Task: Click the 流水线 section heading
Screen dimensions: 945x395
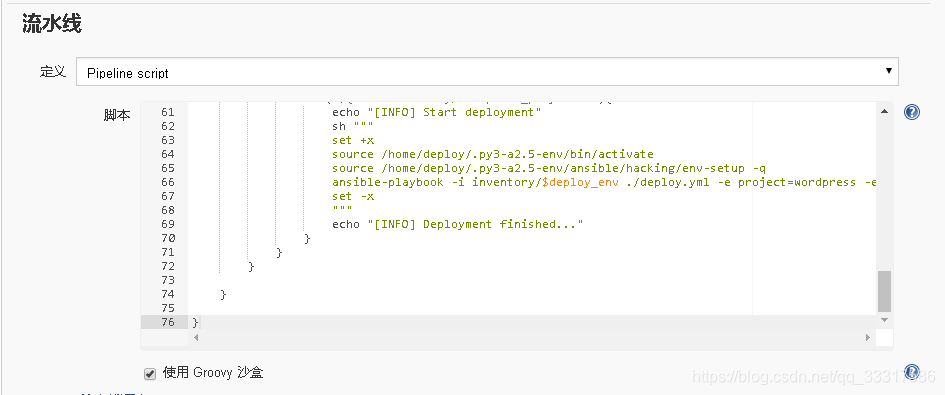Action: click(51, 24)
